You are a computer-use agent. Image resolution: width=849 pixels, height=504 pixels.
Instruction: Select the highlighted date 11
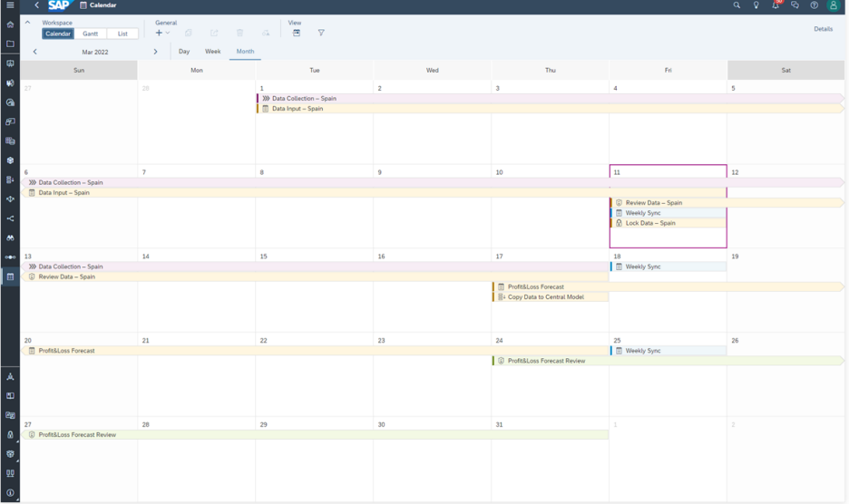tap(617, 172)
